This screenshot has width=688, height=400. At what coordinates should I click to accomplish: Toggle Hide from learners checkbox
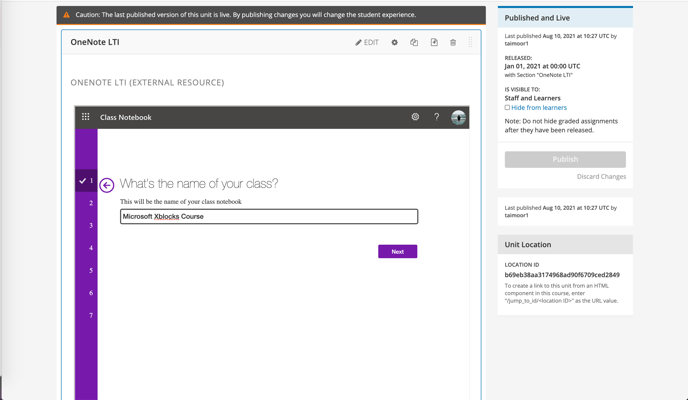coord(507,107)
